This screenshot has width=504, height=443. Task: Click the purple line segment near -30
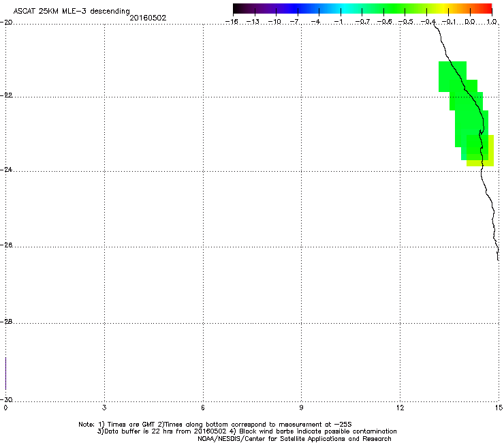[x=5, y=373]
